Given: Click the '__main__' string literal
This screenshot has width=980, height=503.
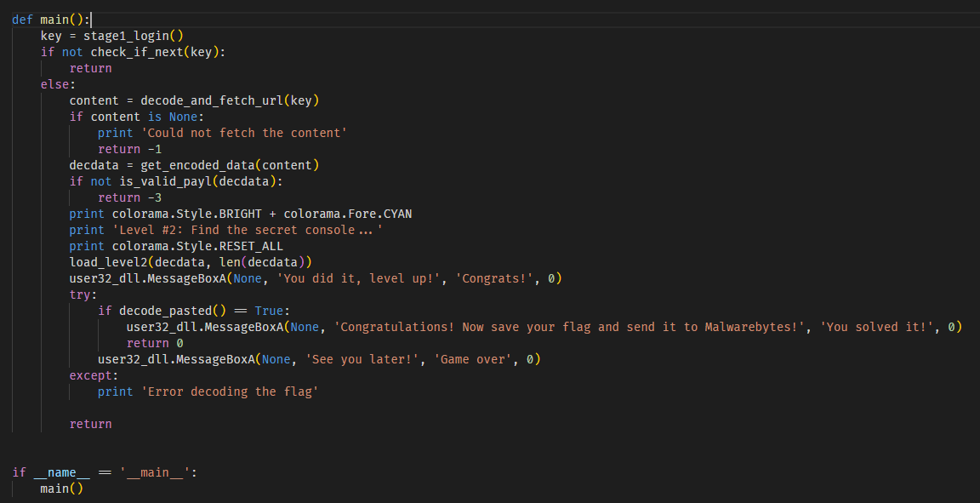Looking at the screenshot, I should tap(155, 472).
